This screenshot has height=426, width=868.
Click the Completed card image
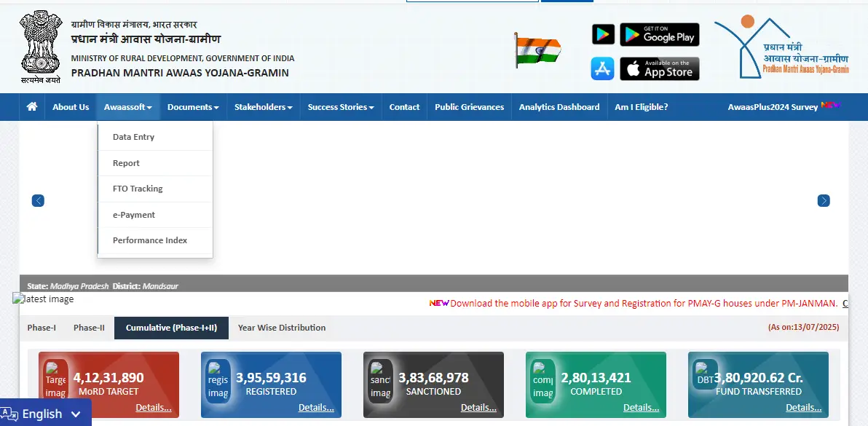point(542,379)
